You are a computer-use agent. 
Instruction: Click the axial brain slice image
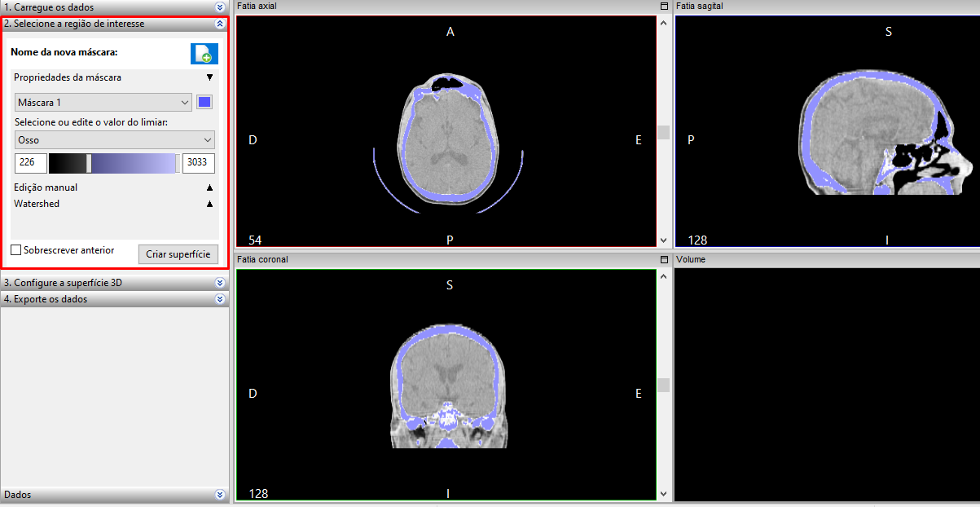(x=449, y=139)
